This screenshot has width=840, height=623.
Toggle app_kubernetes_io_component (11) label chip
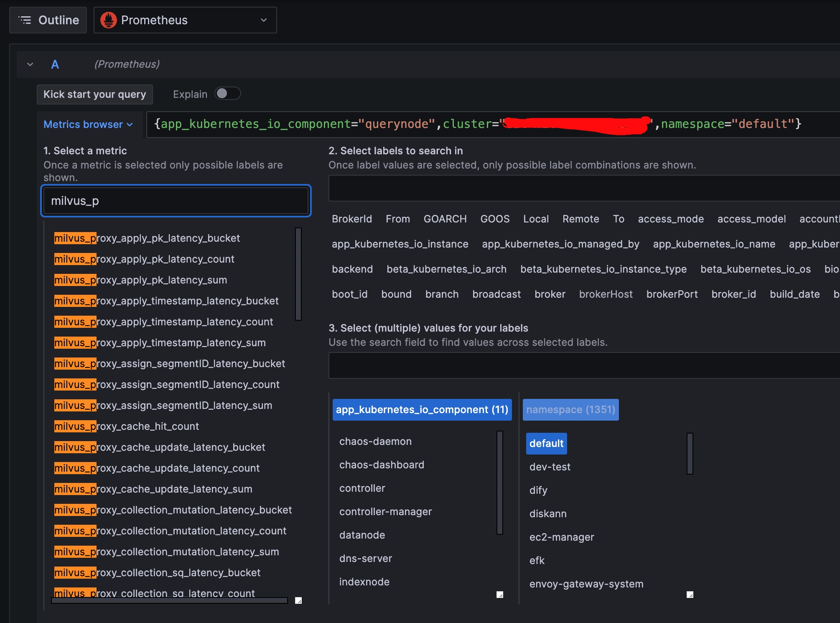coord(422,410)
